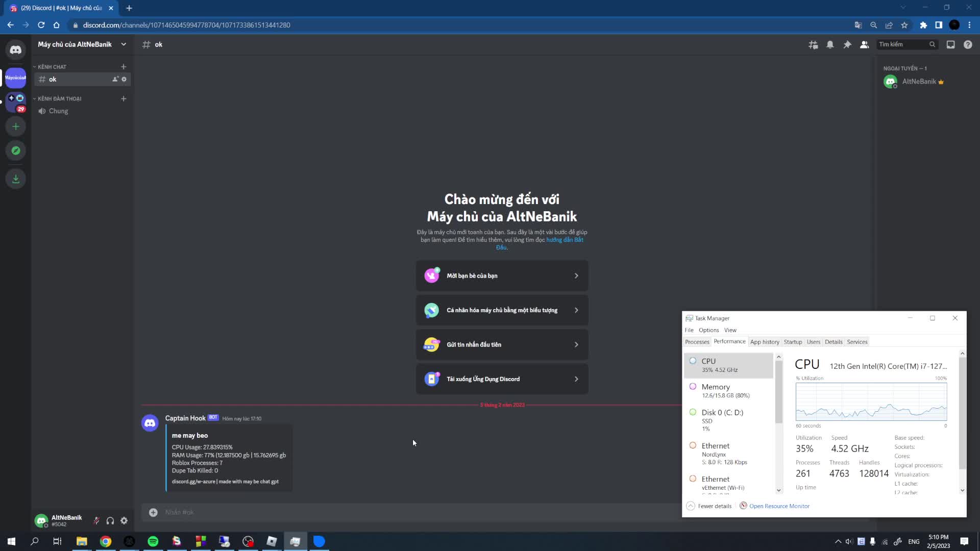Switch to Task Manager Processes tab

tap(697, 342)
